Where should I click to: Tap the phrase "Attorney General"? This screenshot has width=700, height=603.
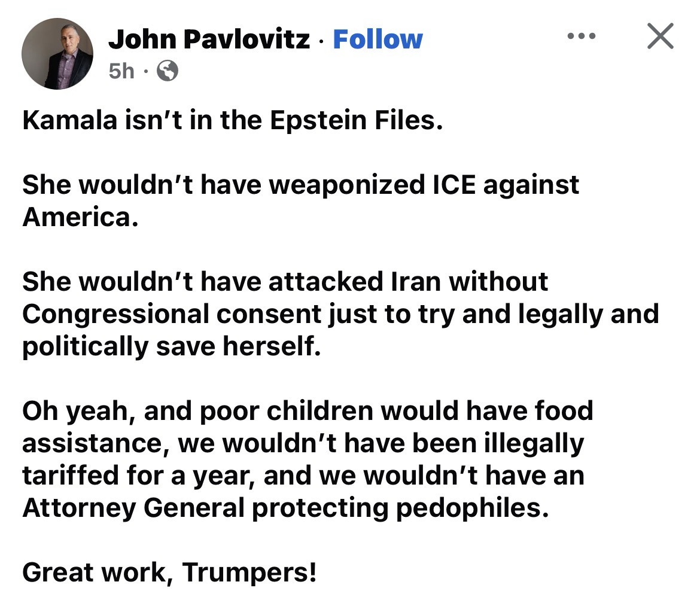(x=133, y=508)
